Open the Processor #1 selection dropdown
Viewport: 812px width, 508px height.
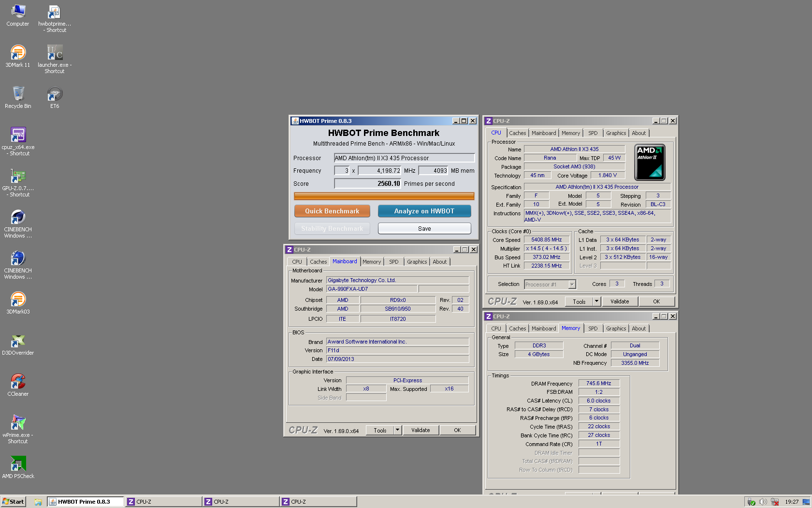pos(572,284)
